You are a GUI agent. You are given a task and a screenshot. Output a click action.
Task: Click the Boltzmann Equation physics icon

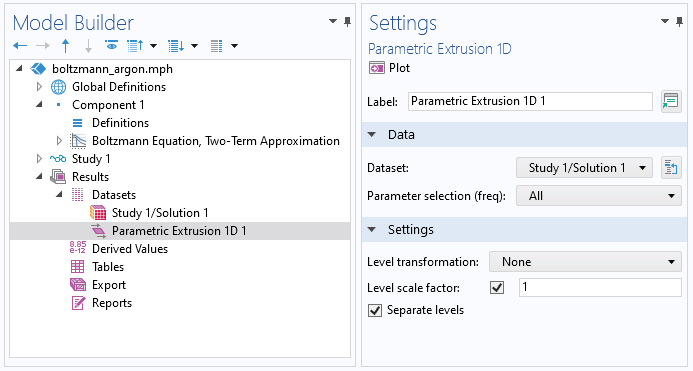(78, 141)
